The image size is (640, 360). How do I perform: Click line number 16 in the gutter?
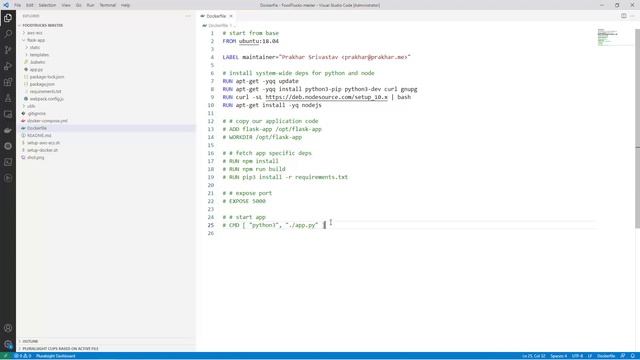point(211,153)
